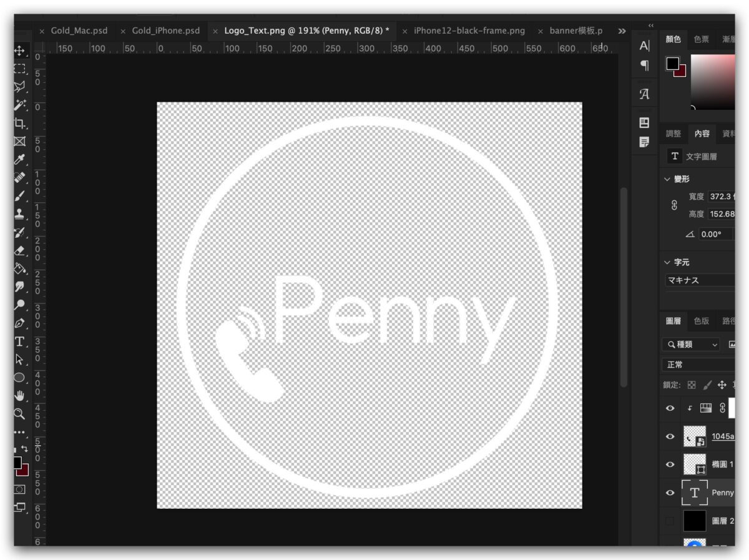Click the 寬度 width input field
Viewport: 749px width, 560px height.
click(x=722, y=197)
